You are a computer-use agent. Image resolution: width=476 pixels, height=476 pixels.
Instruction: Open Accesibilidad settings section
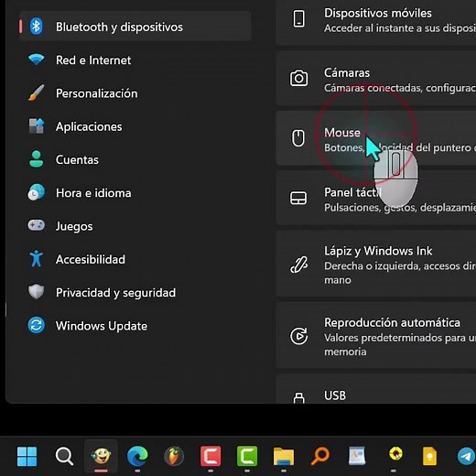click(x=135, y=259)
